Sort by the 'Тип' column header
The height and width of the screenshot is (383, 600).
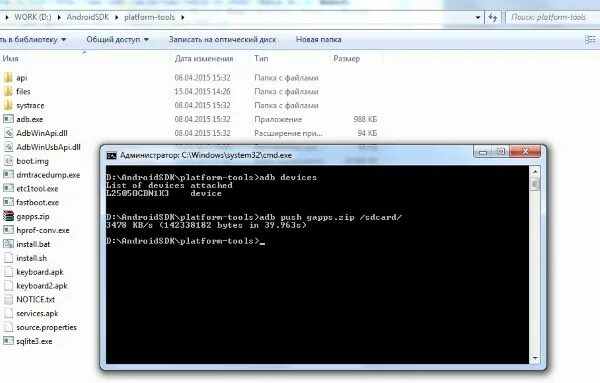coord(261,59)
